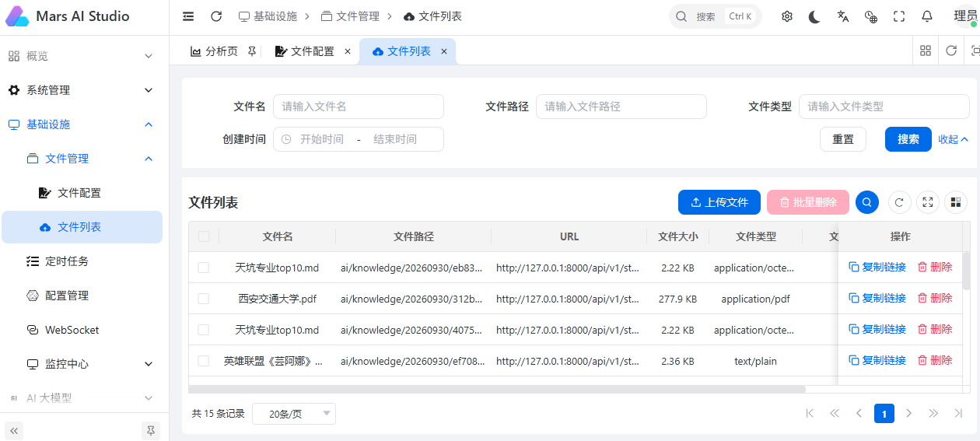Click the 批量删除 button
980x441 pixels.
808,202
